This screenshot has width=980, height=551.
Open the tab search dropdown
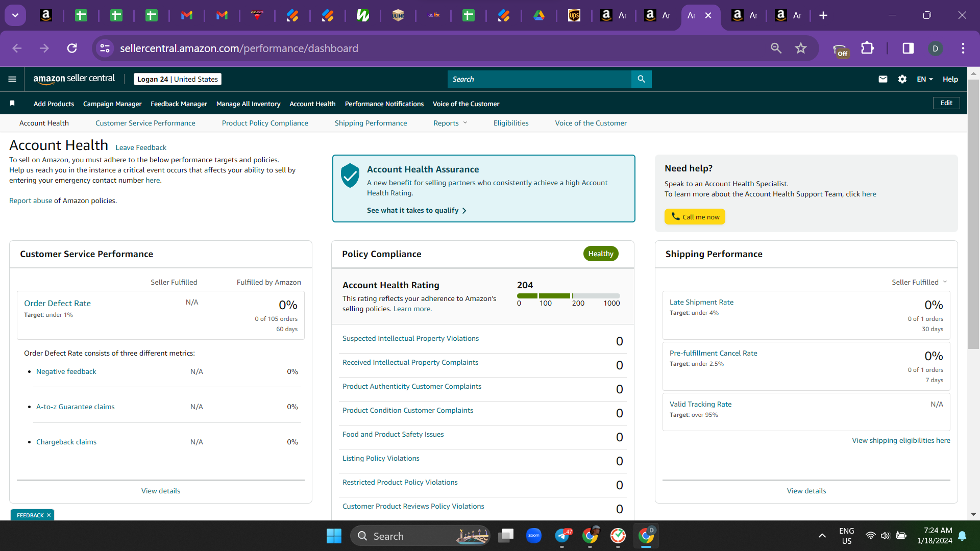coord(15,15)
